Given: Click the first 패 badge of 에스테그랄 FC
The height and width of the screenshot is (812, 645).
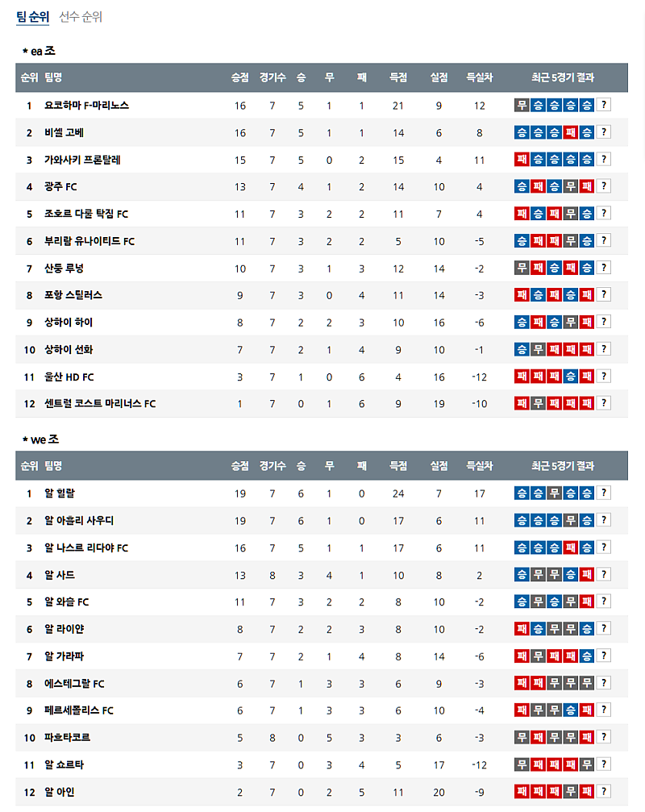Looking at the screenshot, I should 521,684.
